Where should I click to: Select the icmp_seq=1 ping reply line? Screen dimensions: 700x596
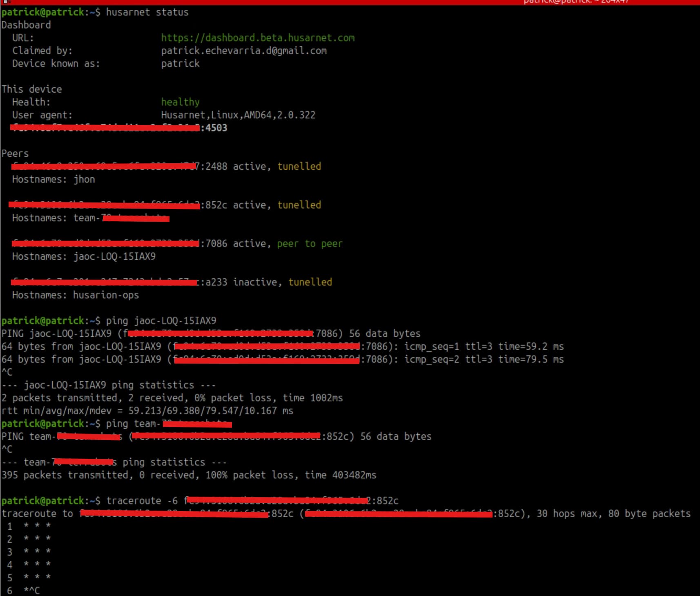tap(283, 347)
